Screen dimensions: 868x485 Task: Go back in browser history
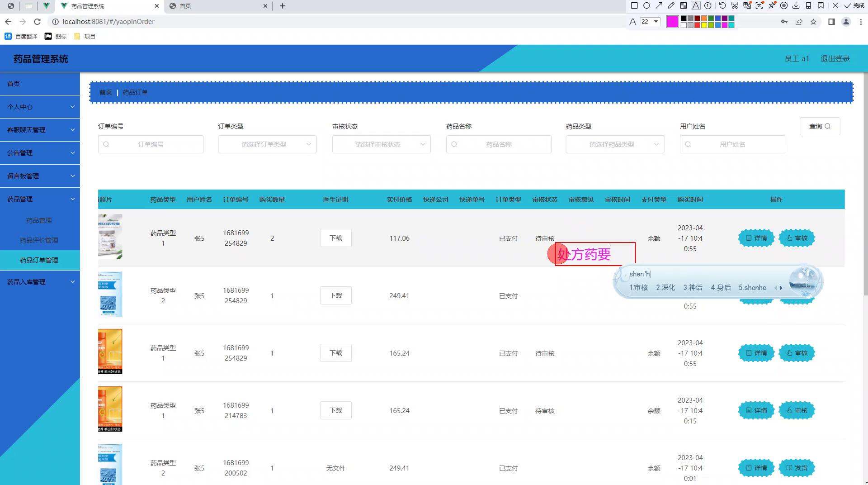click(8, 22)
